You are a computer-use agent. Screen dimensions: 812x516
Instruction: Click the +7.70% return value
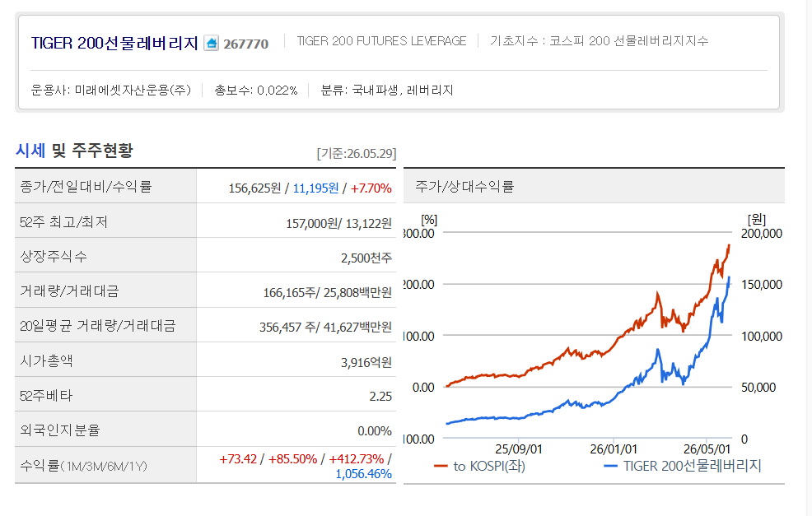pyautogui.click(x=371, y=188)
